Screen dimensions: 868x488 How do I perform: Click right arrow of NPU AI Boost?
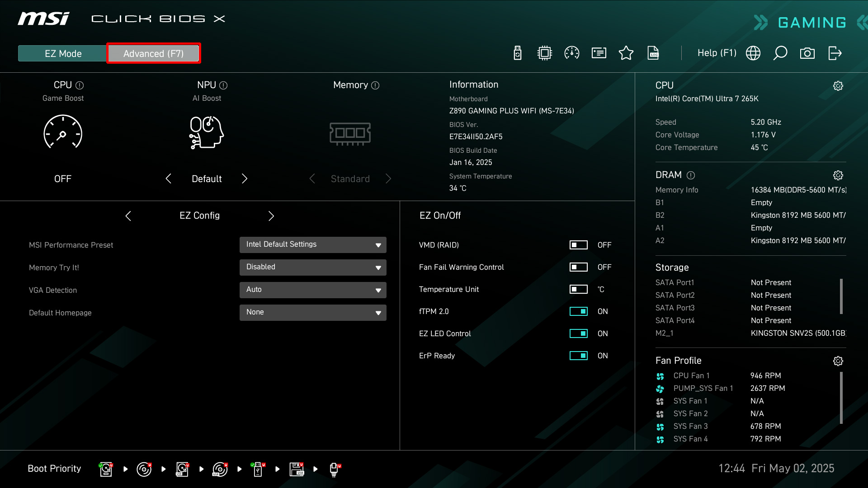[x=245, y=178]
